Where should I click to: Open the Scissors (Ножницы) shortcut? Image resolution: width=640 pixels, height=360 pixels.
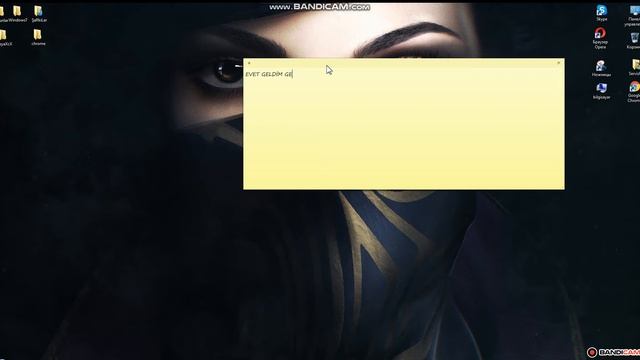[601, 68]
